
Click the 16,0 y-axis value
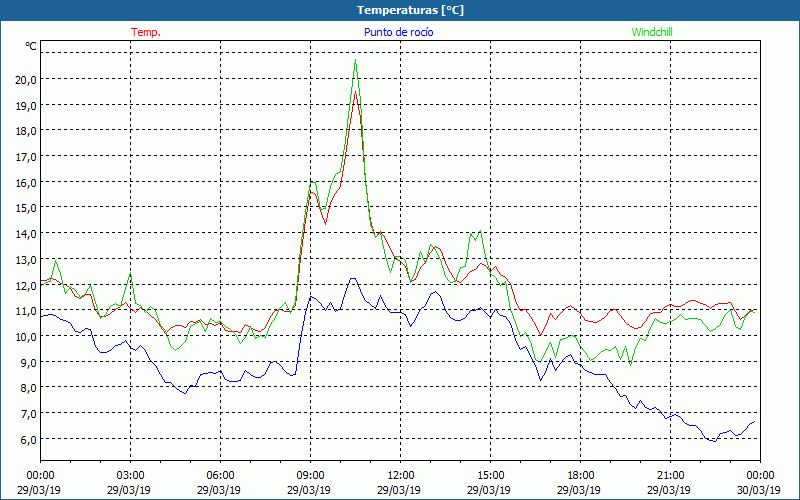(26, 183)
